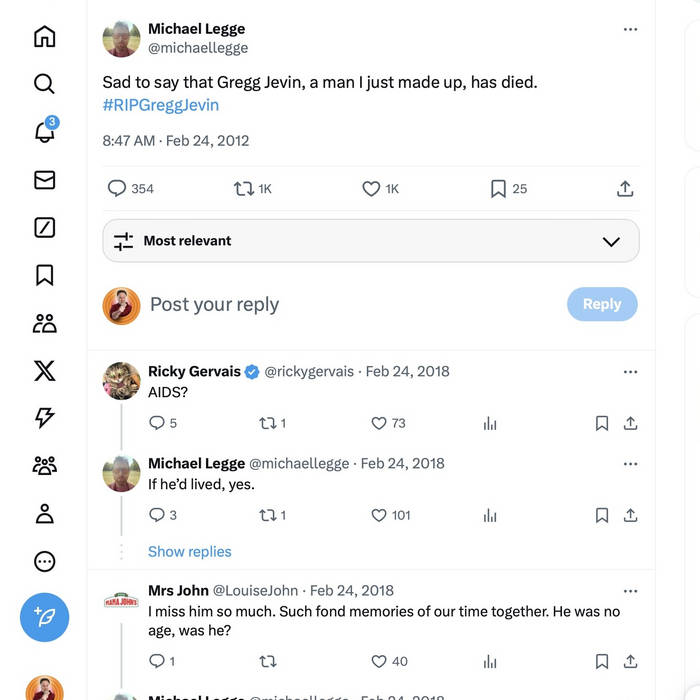Open more options on Michael Legge's post
The height and width of the screenshot is (700, 700).
[x=630, y=30]
